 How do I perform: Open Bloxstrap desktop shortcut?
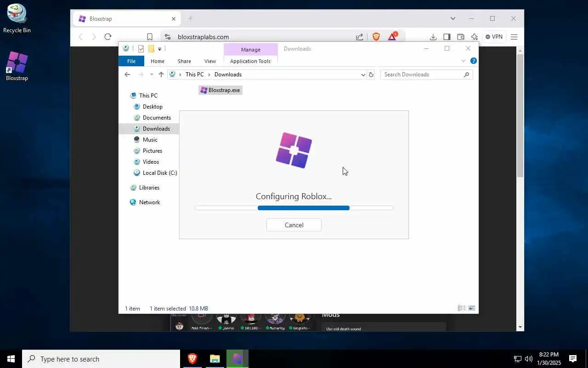tap(17, 66)
